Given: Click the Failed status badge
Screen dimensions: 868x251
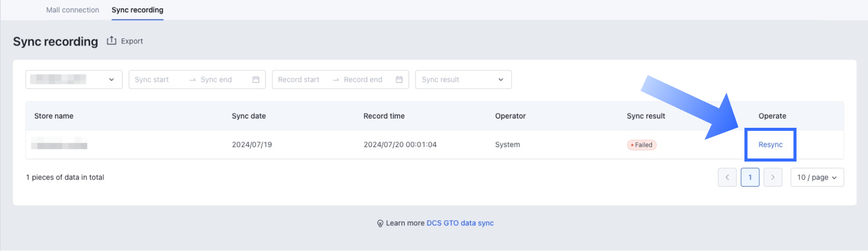Looking at the screenshot, I should pyautogui.click(x=641, y=145).
